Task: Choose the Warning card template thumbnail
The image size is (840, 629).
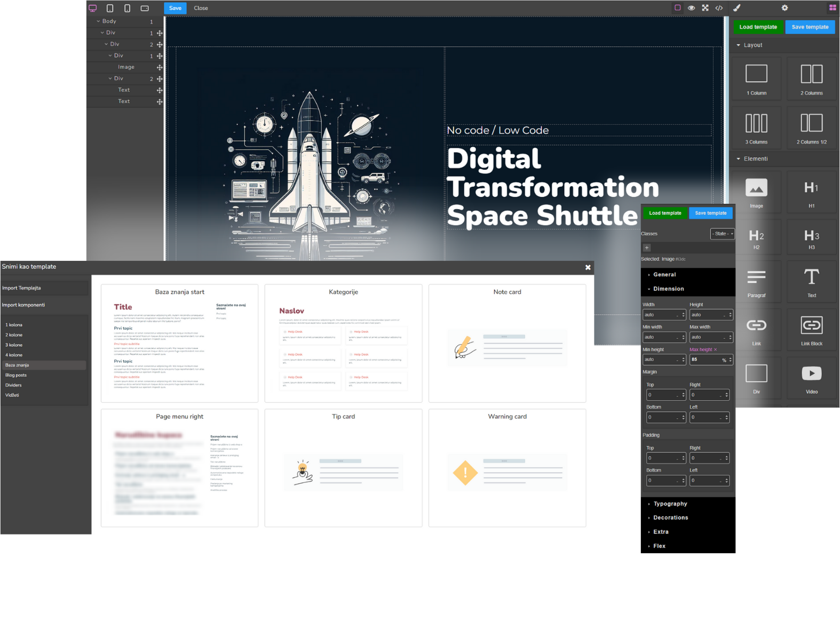Action: 507,468
